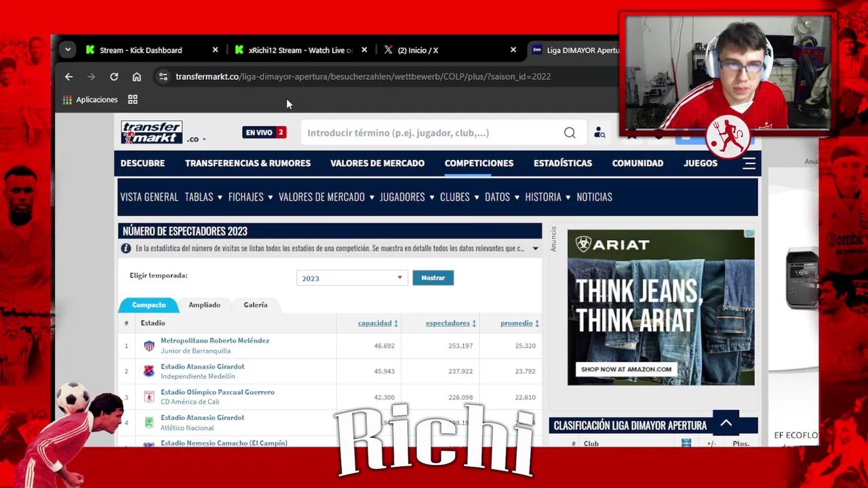Viewport: 868px width, 488px height.
Task: Click the info icon beside statistics description
Action: coord(126,249)
